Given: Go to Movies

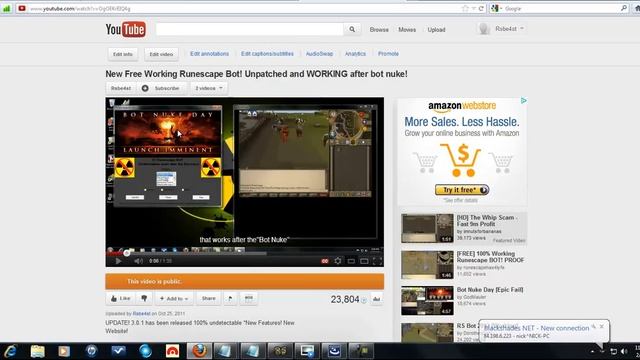Looking at the screenshot, I should coord(407,30).
